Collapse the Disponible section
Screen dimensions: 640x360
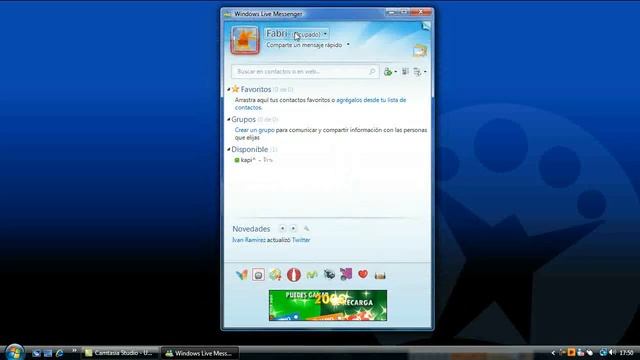point(229,149)
